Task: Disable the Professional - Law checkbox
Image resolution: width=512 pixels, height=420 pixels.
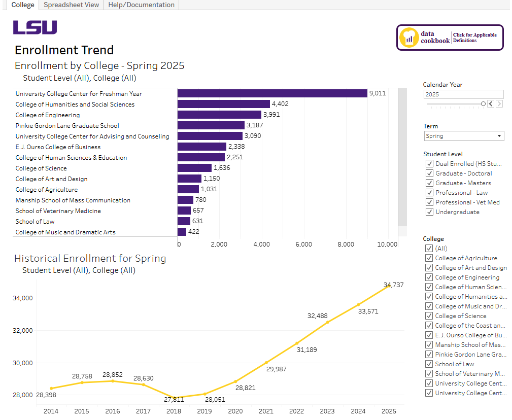Action: tap(429, 192)
